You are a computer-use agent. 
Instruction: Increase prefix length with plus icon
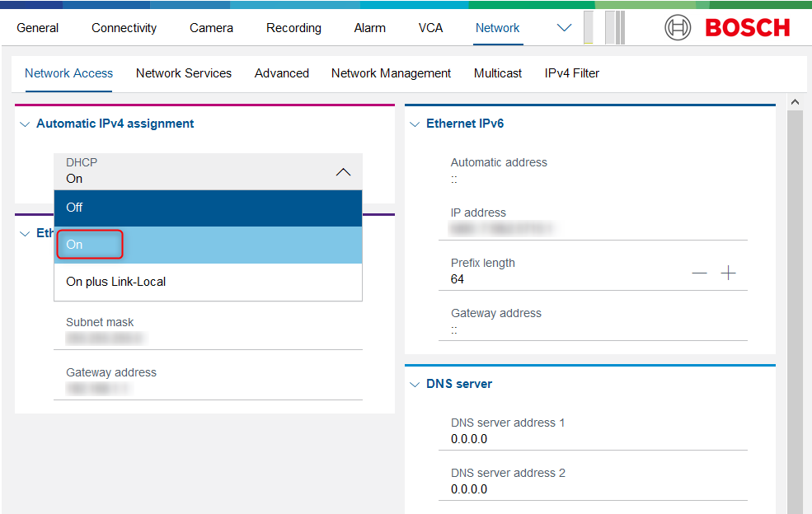(x=728, y=273)
